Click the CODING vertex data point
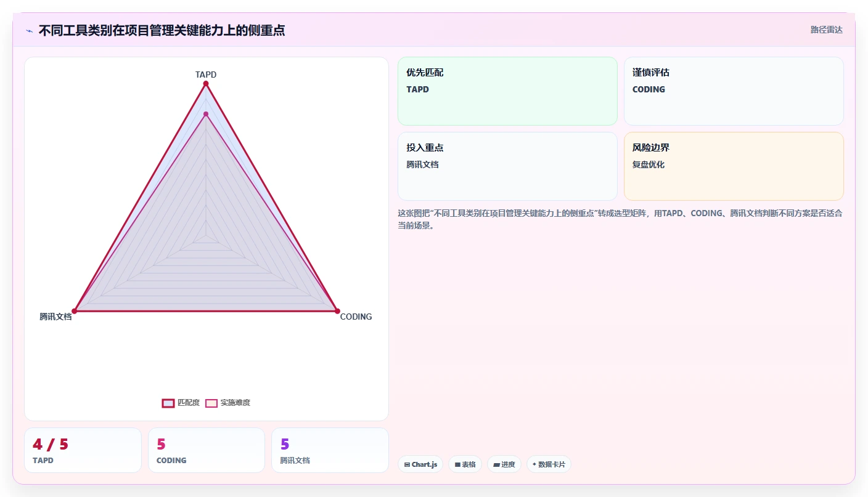The image size is (868, 497). pyautogui.click(x=337, y=311)
